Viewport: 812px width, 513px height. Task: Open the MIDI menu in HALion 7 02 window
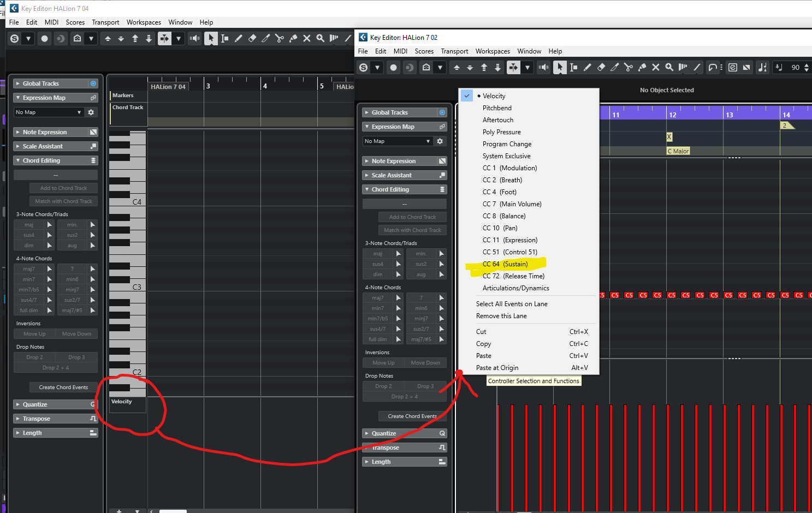[400, 51]
